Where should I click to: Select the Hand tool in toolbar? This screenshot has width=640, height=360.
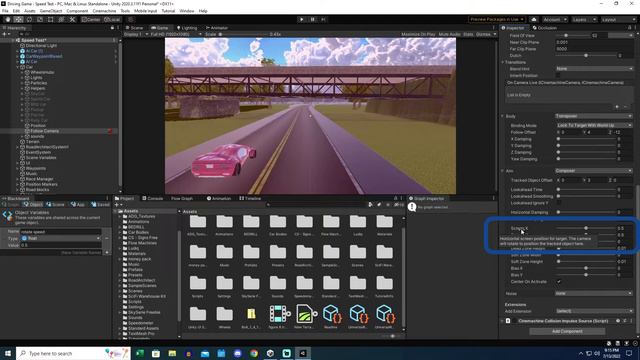click(8, 19)
